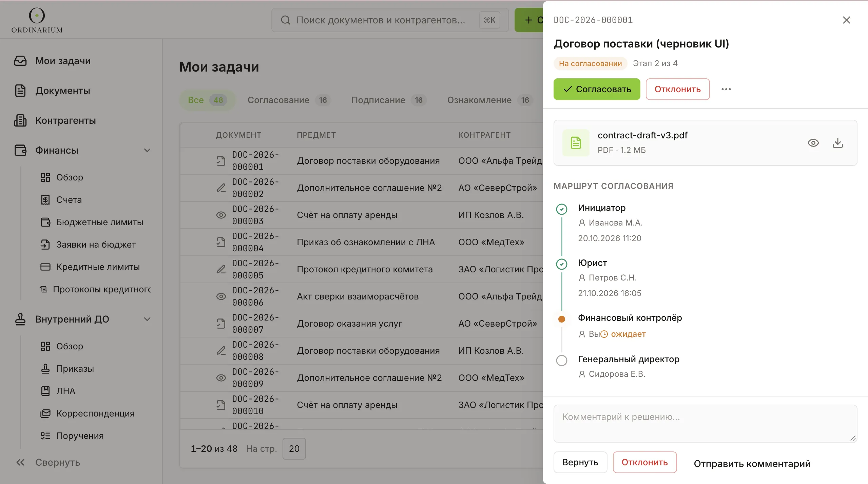Collapse the Внутренний ДО section chevron

coord(147,319)
